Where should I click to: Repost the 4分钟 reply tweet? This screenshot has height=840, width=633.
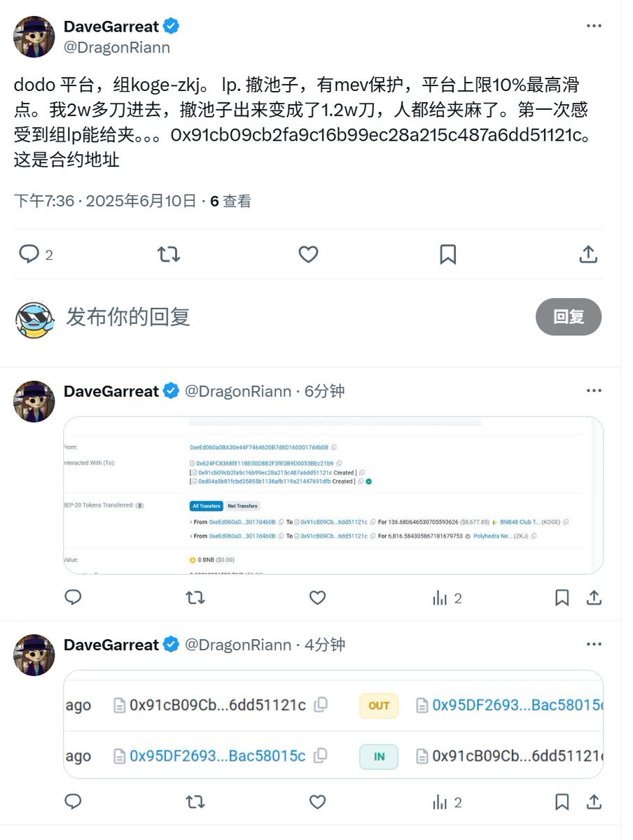tap(195, 802)
